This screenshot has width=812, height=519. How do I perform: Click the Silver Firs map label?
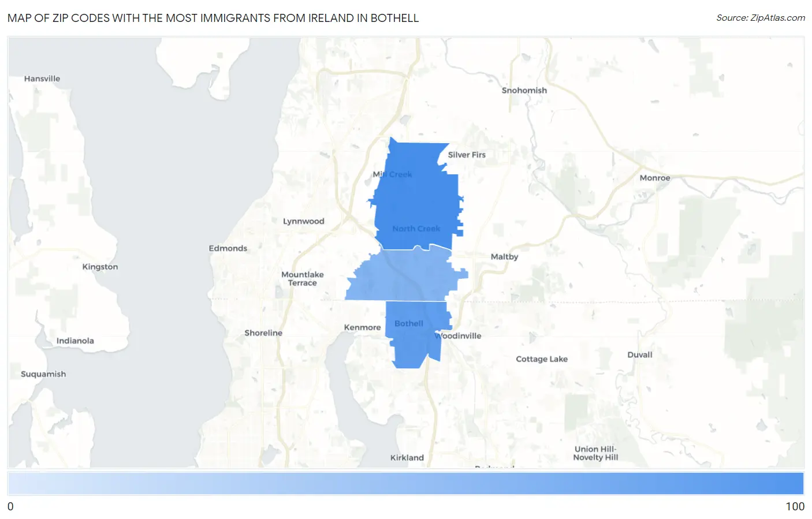pos(467,155)
